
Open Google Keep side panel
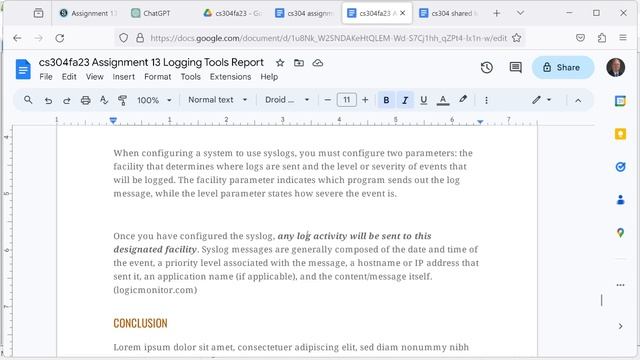[620, 133]
